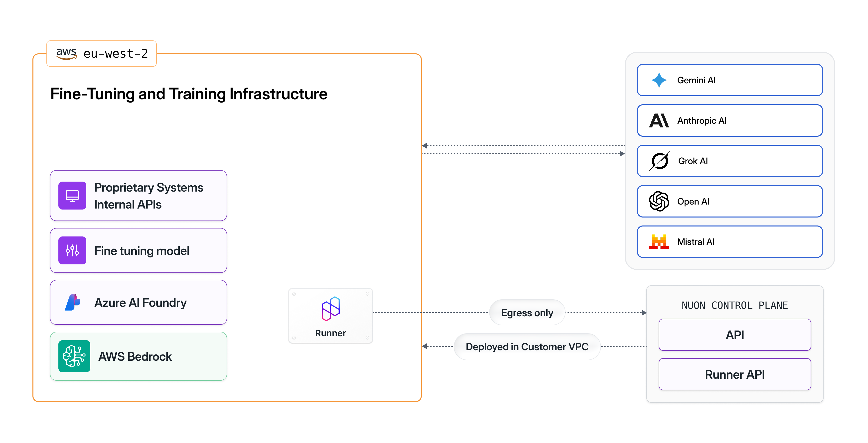Click the Grok logo icon
Image resolution: width=868 pixels, height=443 pixels.
click(659, 161)
